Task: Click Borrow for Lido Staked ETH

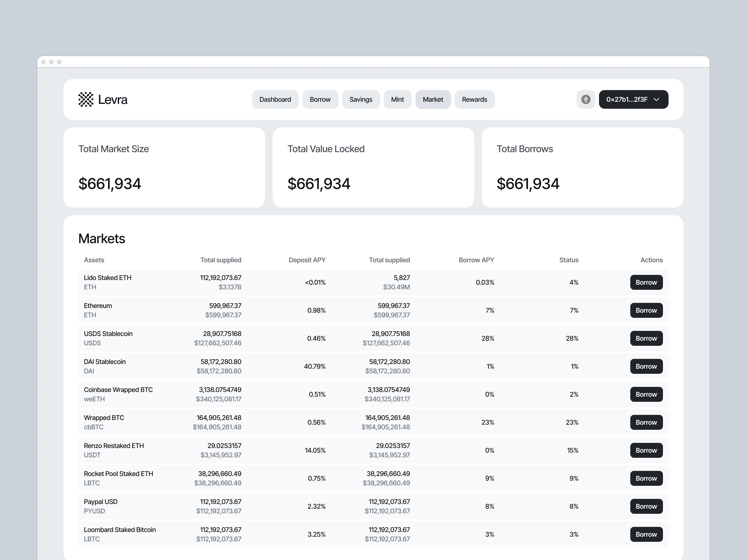Action: (646, 282)
